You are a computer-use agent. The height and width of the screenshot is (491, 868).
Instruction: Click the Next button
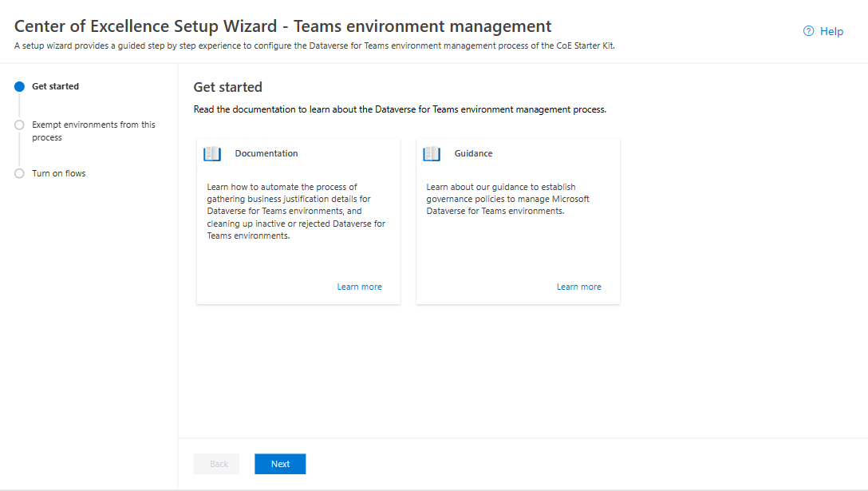tap(280, 464)
